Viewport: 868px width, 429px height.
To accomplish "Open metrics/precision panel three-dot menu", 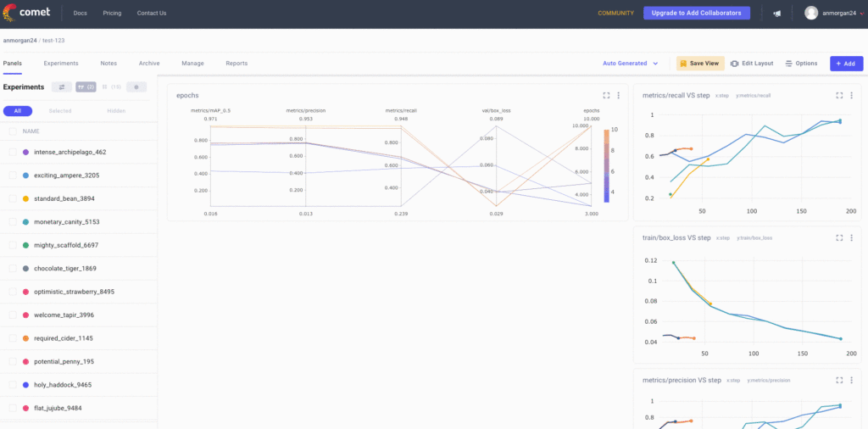I will point(851,381).
